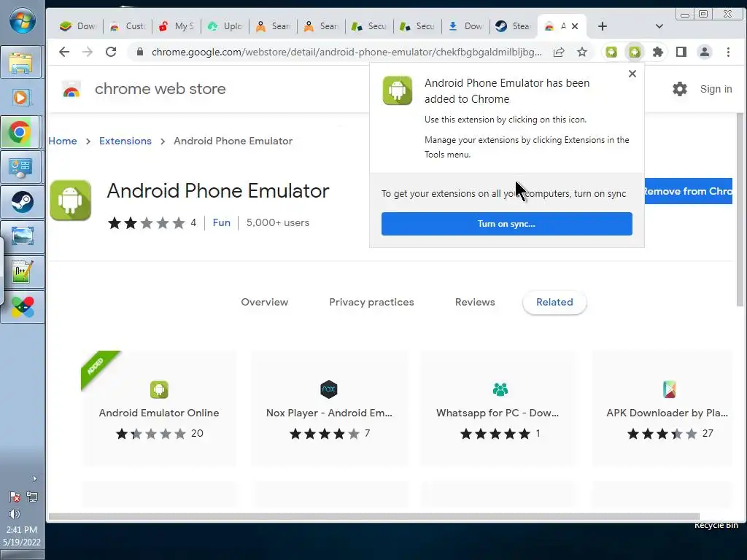The width and height of the screenshot is (747, 560).
Task: Select the Overview tab
Action: pyautogui.click(x=264, y=302)
